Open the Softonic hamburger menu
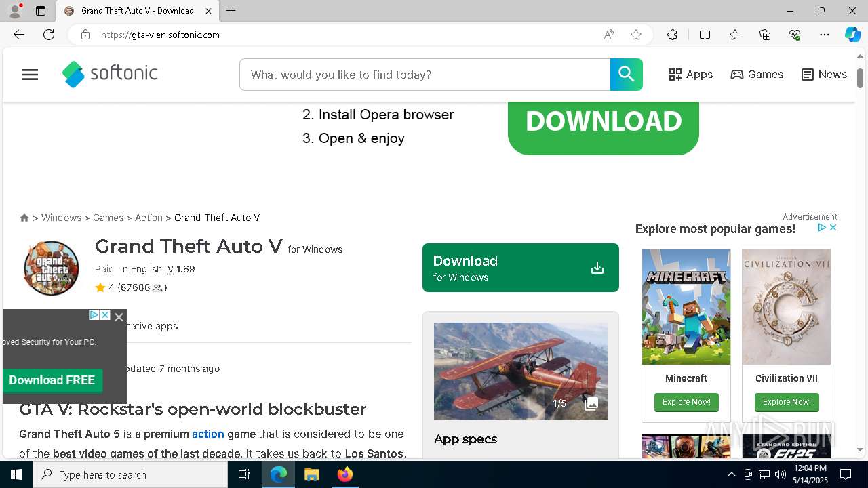The height and width of the screenshot is (488, 868). [30, 75]
